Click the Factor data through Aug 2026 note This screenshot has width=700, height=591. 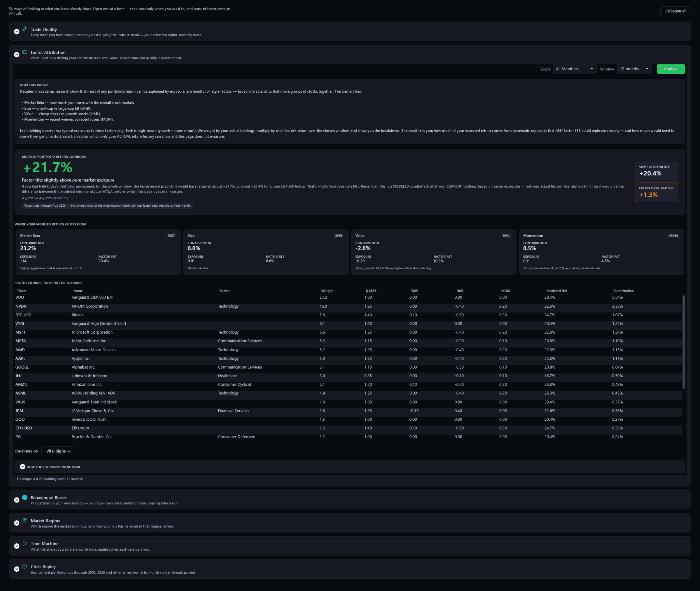107,206
